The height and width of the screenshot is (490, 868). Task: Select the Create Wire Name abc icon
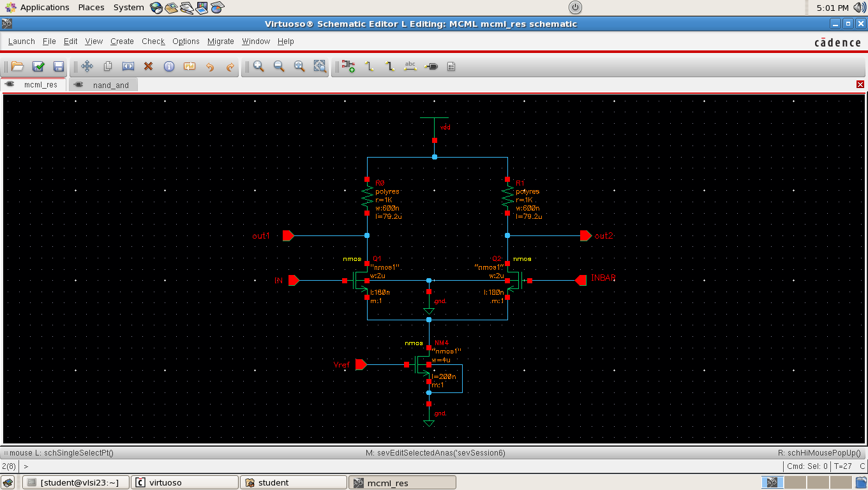(410, 66)
